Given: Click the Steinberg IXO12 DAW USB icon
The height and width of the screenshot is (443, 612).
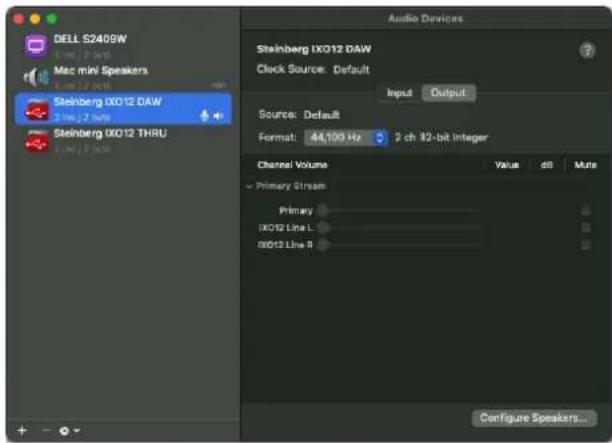Looking at the screenshot, I should (36, 109).
